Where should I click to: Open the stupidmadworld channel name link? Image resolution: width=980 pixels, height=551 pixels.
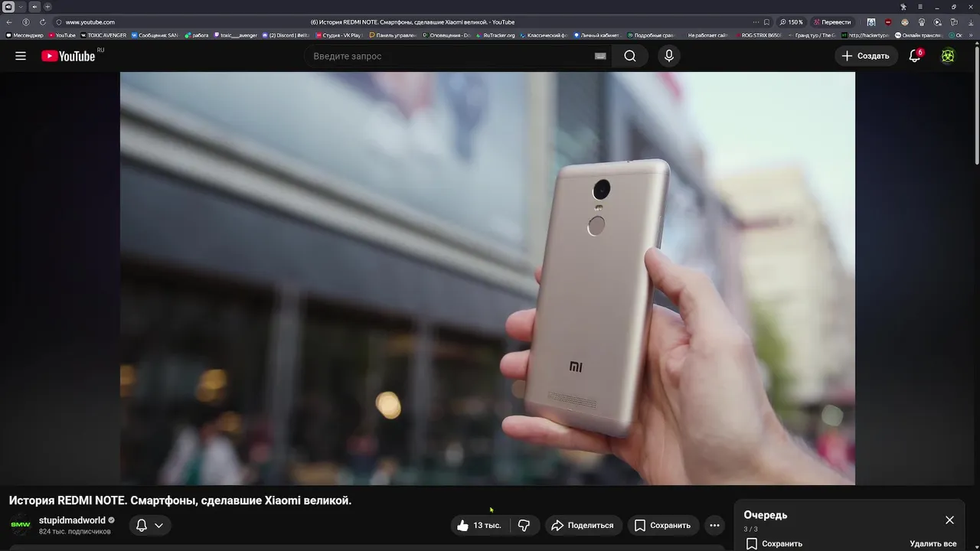click(x=72, y=520)
